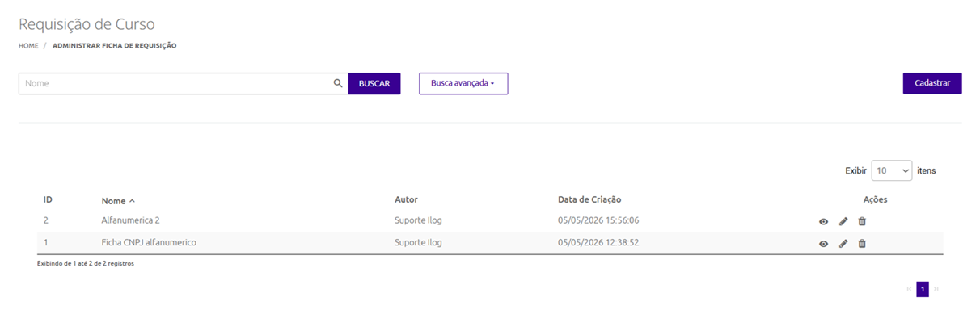This screenshot has width=980, height=310.
Task: Click the Cadastrar button
Action: (x=932, y=83)
